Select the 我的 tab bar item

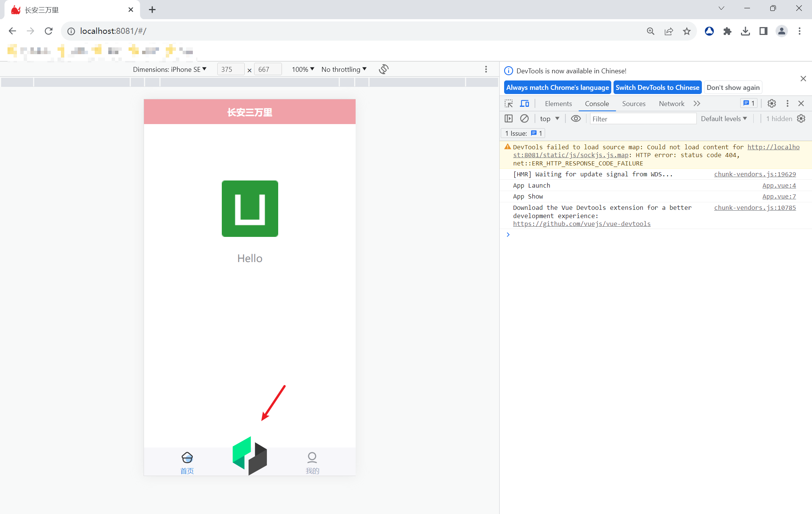coord(312,462)
